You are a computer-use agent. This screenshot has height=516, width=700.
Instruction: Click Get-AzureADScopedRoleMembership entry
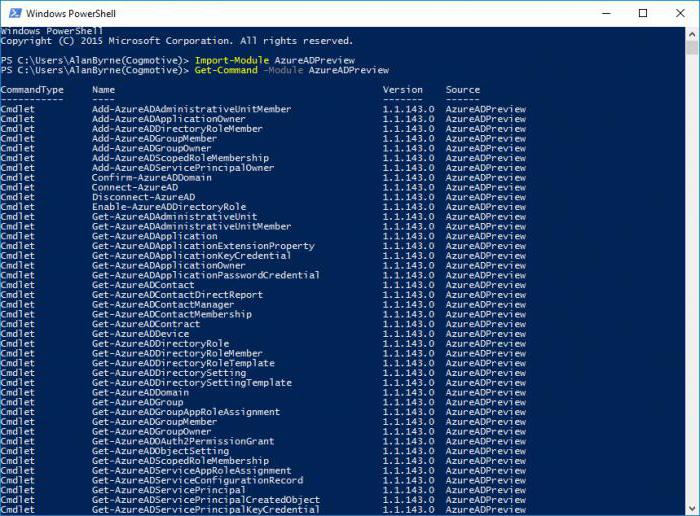pos(180,461)
